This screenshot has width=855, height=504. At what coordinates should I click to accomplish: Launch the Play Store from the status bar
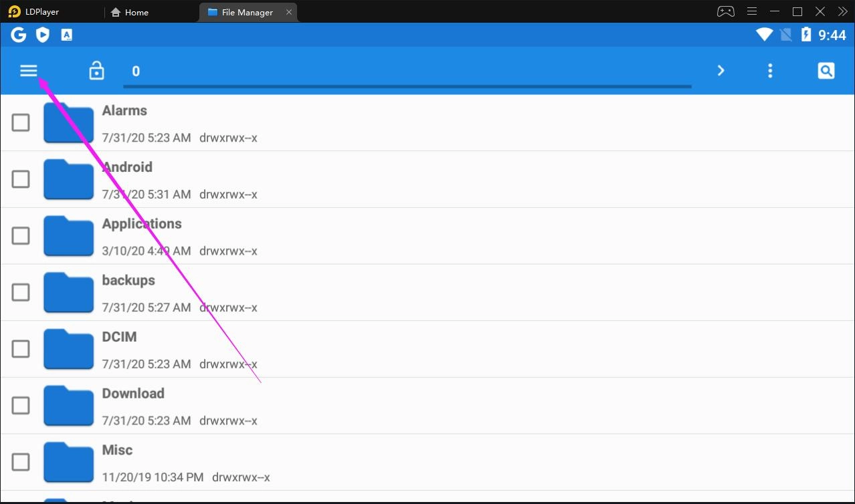point(42,34)
